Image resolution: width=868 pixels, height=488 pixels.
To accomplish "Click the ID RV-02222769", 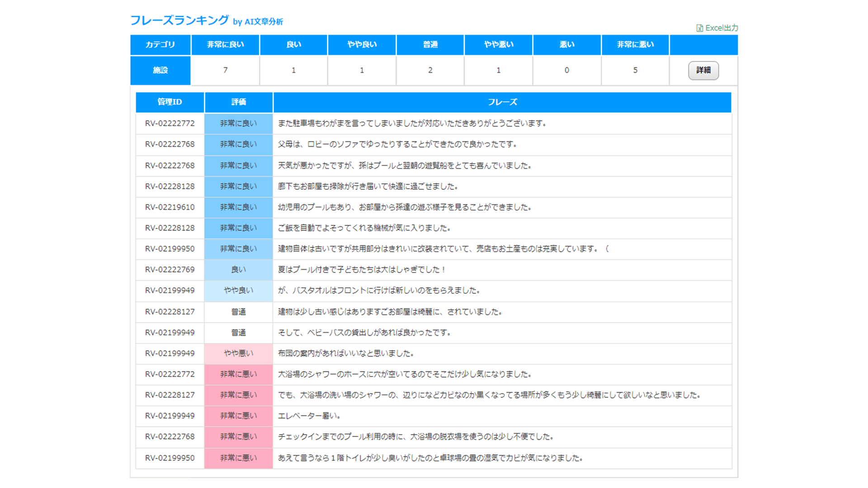I will (x=170, y=270).
